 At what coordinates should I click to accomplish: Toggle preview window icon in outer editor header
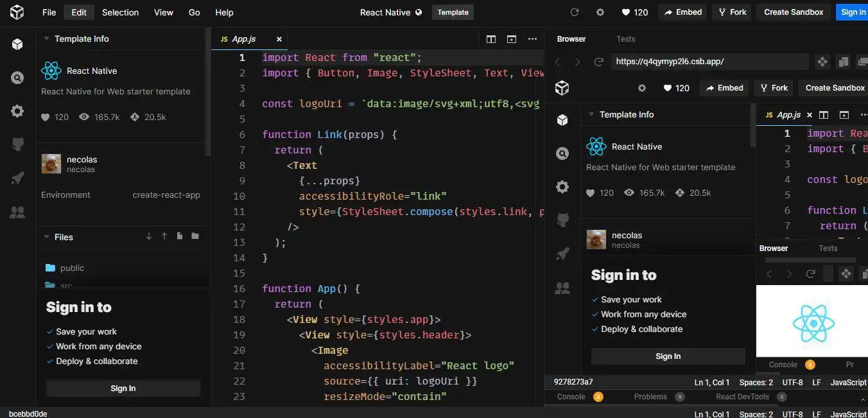[x=512, y=39]
